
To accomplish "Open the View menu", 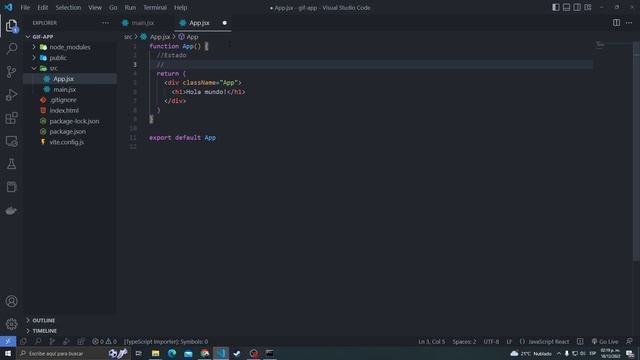I will tap(95, 7).
